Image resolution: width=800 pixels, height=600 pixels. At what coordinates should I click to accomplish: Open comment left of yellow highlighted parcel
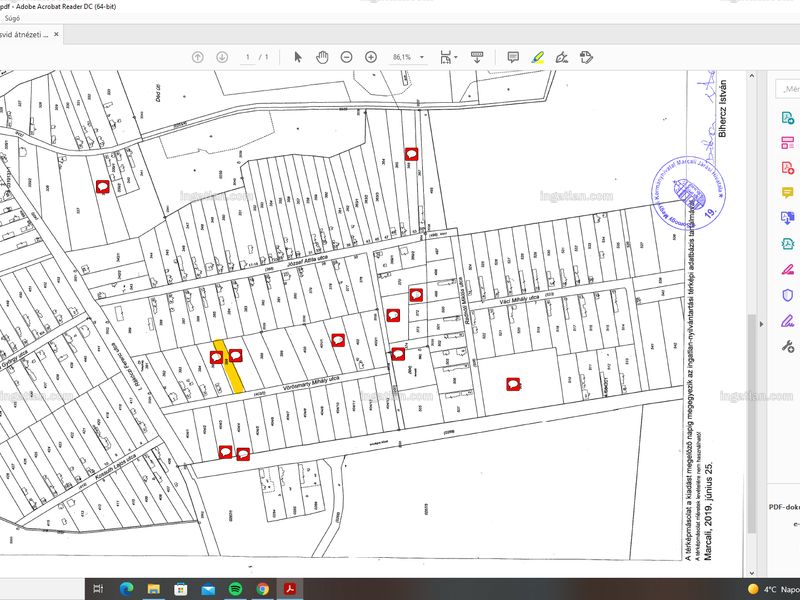[216, 357]
